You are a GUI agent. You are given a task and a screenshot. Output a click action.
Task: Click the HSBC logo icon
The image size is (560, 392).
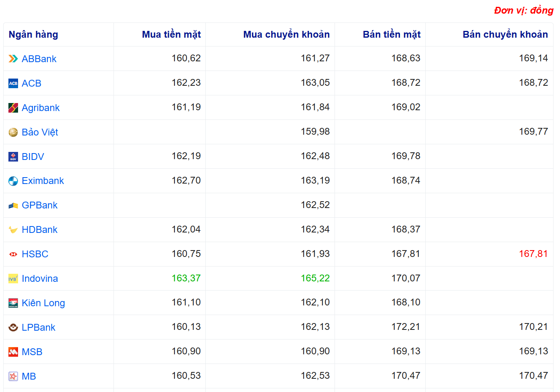click(x=13, y=254)
